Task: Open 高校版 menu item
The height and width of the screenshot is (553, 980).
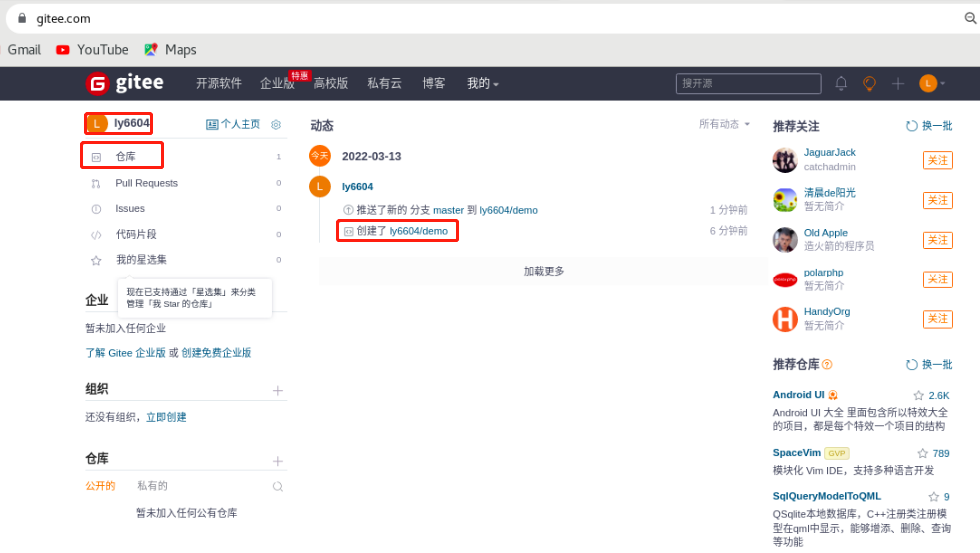Action: (x=330, y=83)
